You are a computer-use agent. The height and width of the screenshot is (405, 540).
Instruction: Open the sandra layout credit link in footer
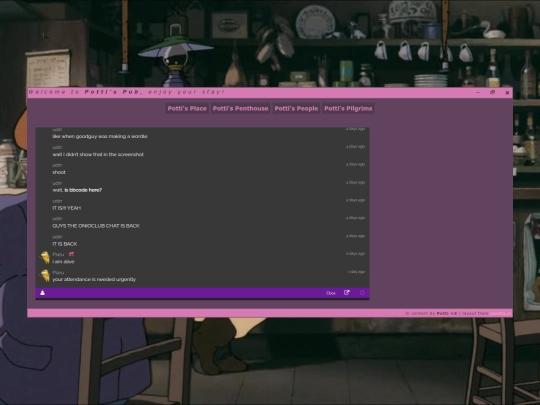tap(501, 313)
